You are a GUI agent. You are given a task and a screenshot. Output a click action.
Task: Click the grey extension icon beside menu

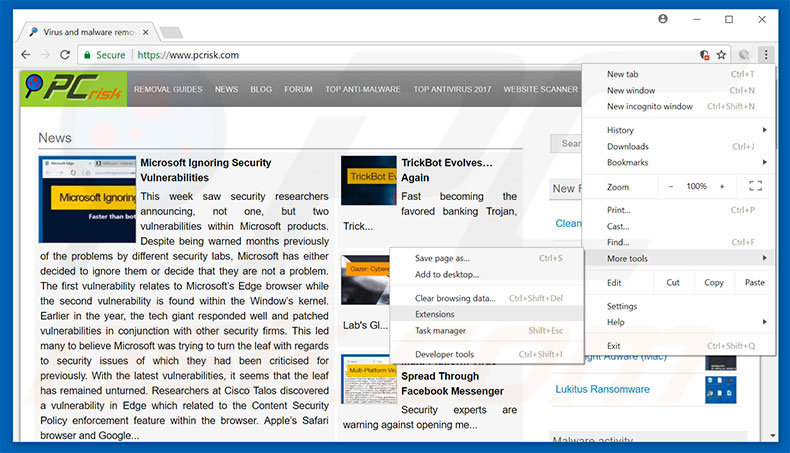744,54
